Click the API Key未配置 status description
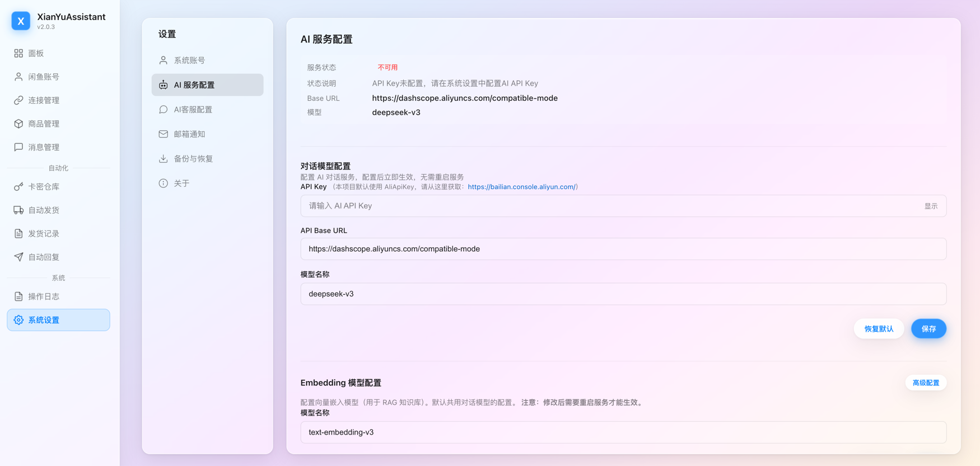 (455, 83)
